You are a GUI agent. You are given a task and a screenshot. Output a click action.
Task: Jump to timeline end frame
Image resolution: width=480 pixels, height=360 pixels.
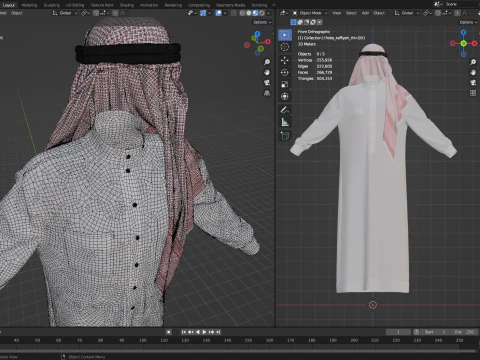218,332
